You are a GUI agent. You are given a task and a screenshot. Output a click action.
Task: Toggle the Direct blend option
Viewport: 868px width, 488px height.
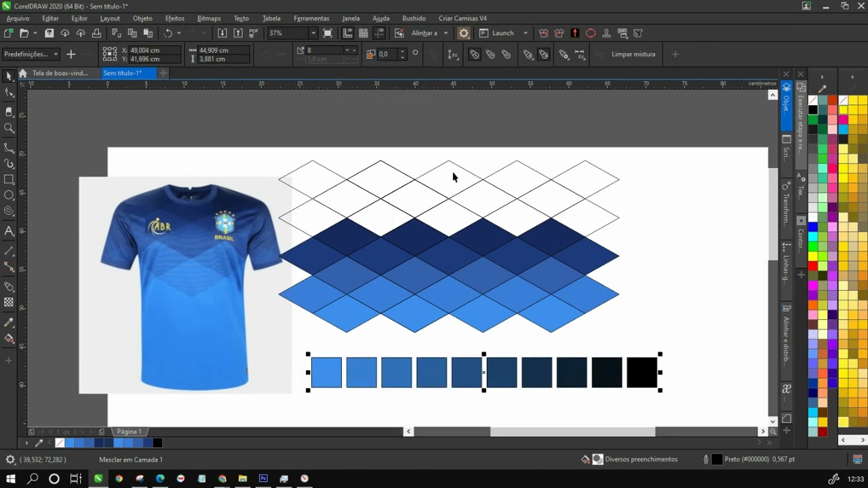point(475,54)
